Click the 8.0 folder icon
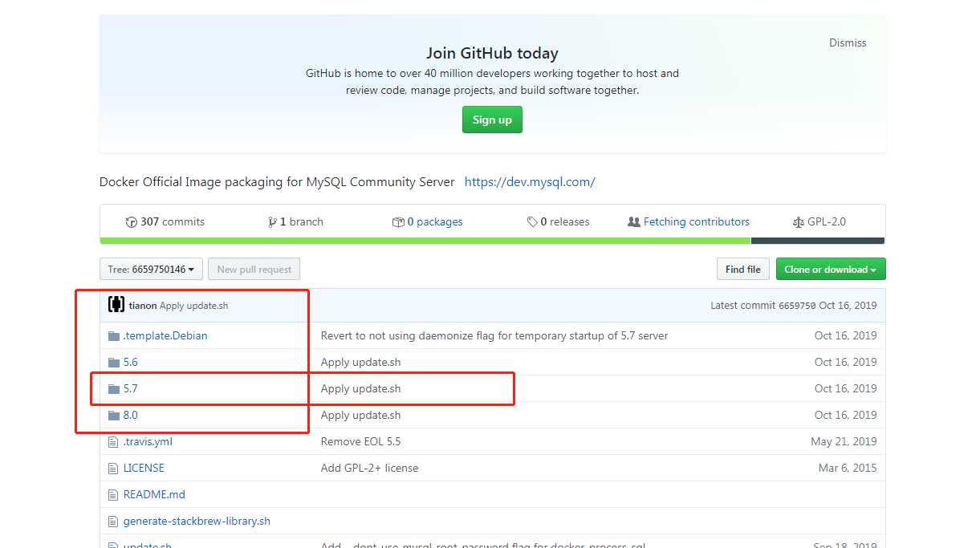 (114, 415)
